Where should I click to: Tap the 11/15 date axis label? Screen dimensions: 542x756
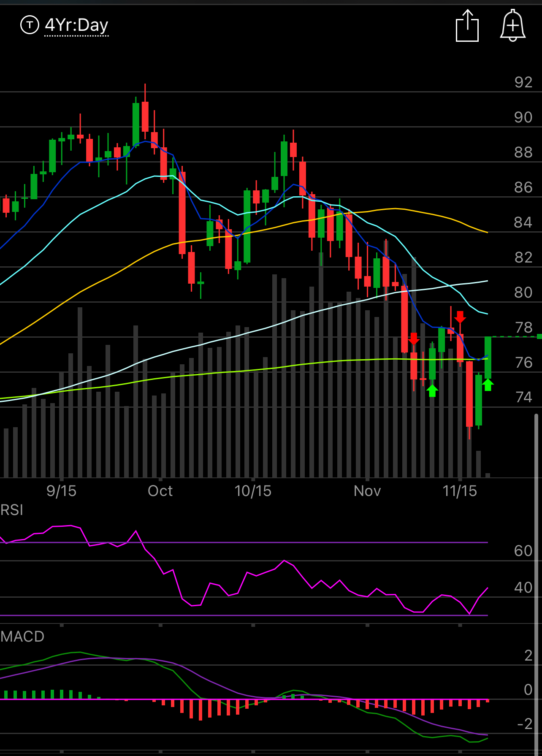pos(460,491)
